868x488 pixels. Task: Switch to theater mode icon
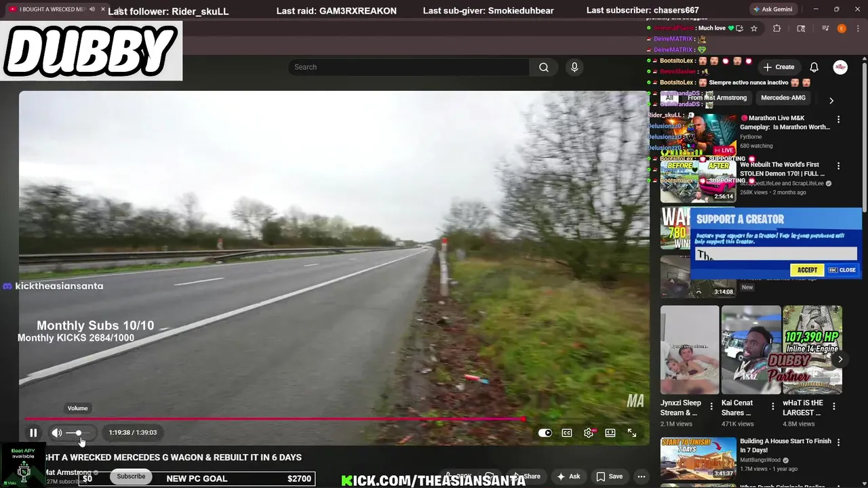point(610,432)
